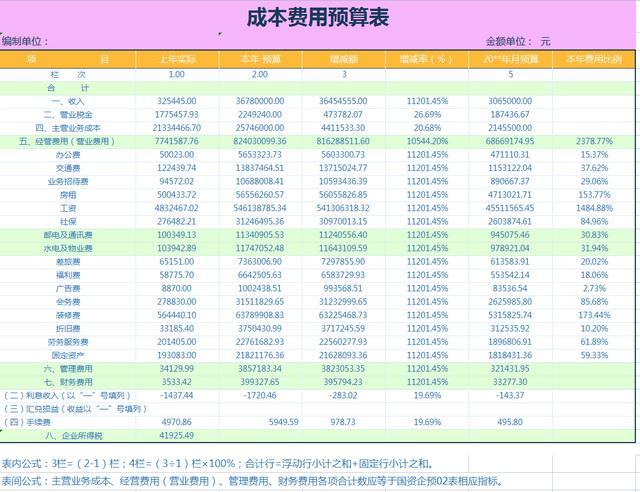Click the 水电及物业费 row label
640x492 pixels.
click(x=68, y=249)
